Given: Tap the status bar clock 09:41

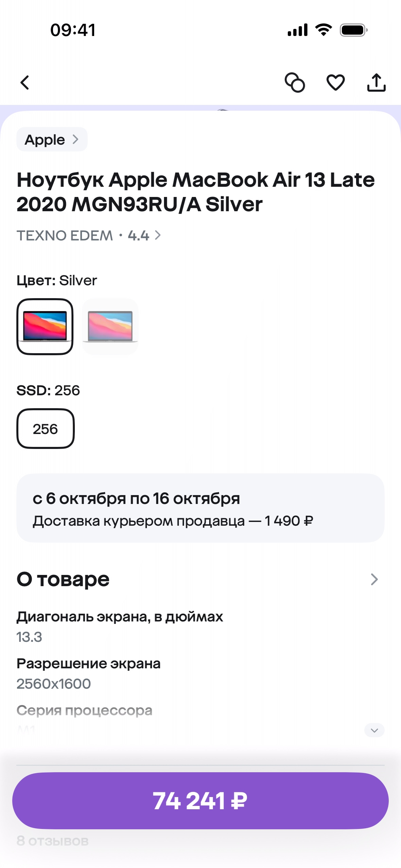Looking at the screenshot, I should (73, 30).
